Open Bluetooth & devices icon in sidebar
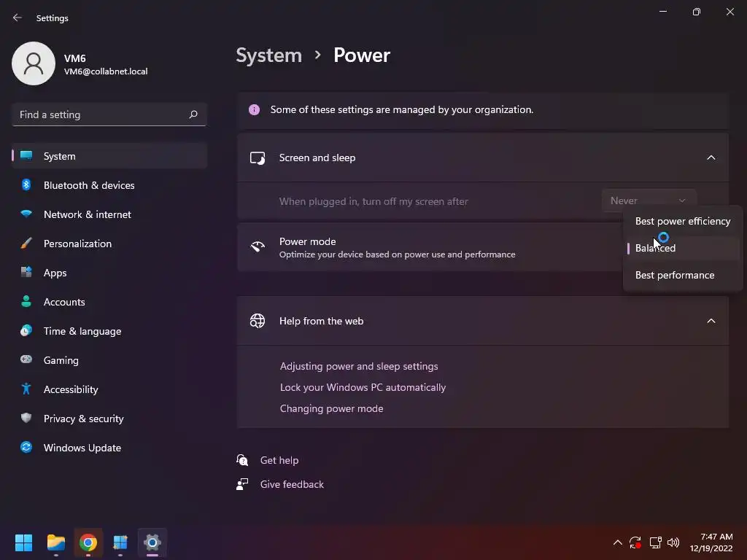747x560 pixels. (26, 184)
